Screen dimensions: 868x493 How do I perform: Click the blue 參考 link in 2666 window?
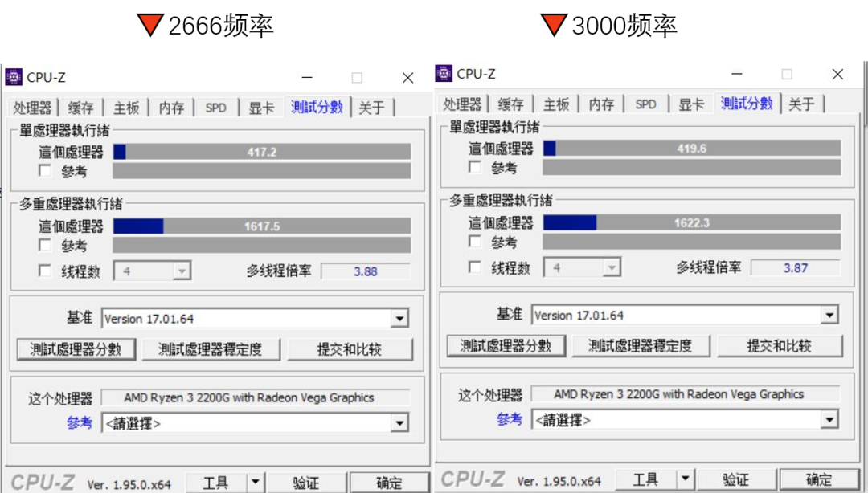point(79,422)
